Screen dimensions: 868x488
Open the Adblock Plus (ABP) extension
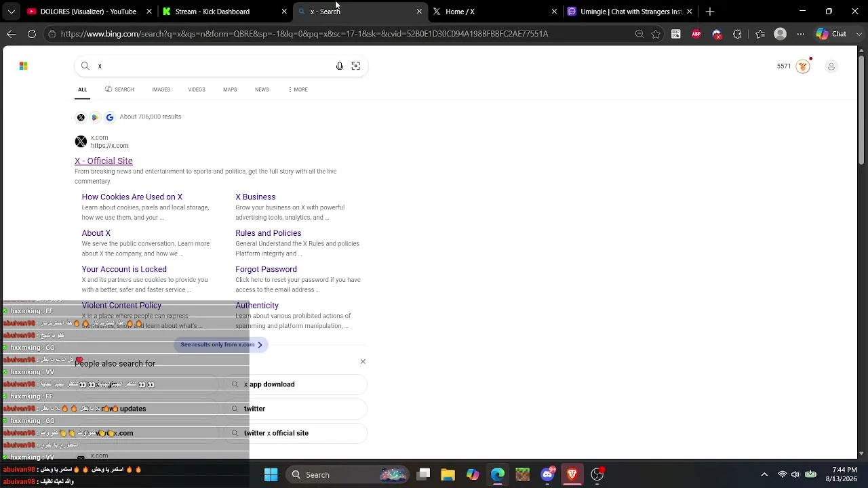click(x=696, y=34)
